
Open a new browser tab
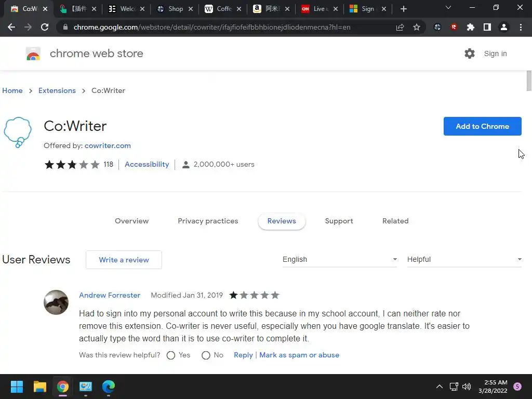click(x=403, y=9)
